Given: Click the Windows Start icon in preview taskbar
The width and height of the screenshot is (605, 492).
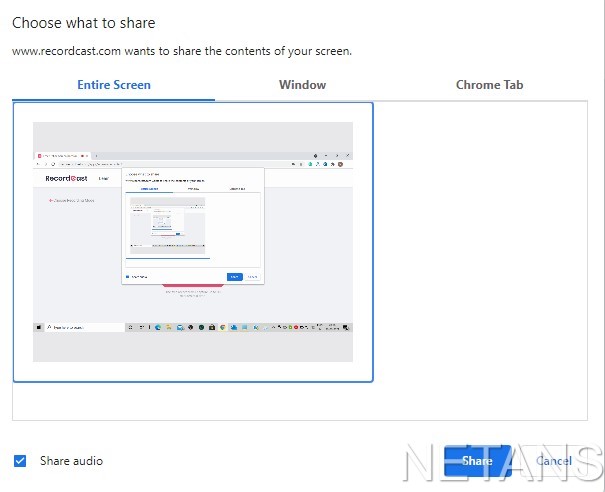Looking at the screenshot, I should coord(39,327).
